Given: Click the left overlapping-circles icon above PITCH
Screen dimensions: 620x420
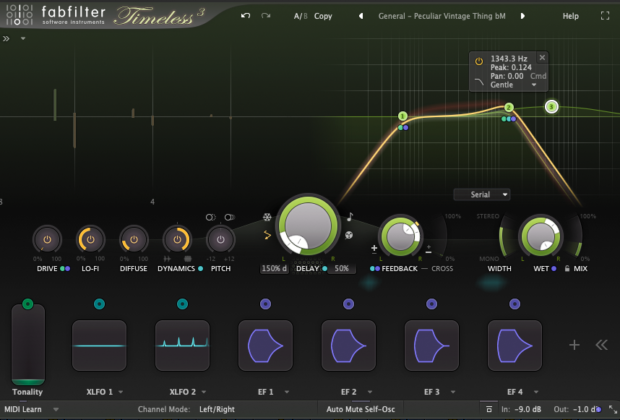Looking at the screenshot, I should click(x=210, y=217).
